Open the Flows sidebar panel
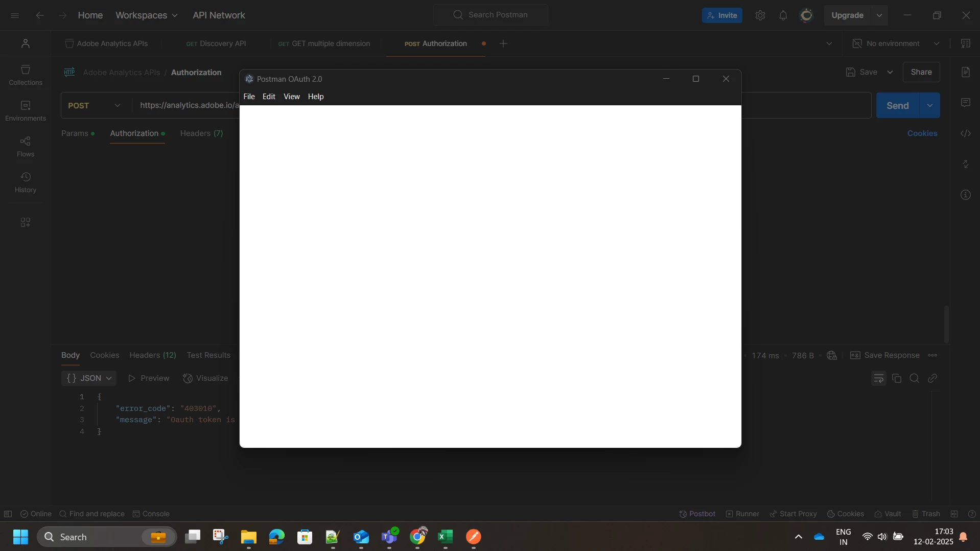Screen dimensions: 980x551 26,146
